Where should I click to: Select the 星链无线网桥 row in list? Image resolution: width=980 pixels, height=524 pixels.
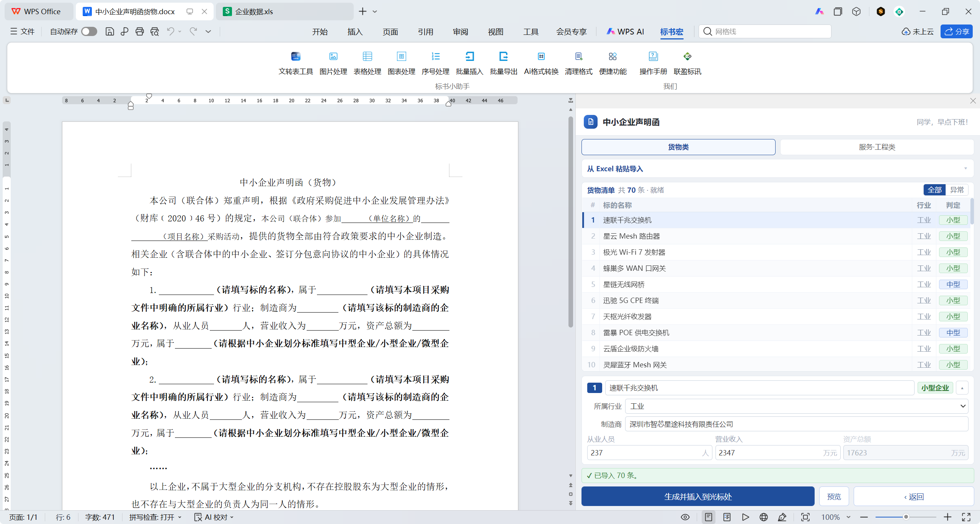click(776, 284)
